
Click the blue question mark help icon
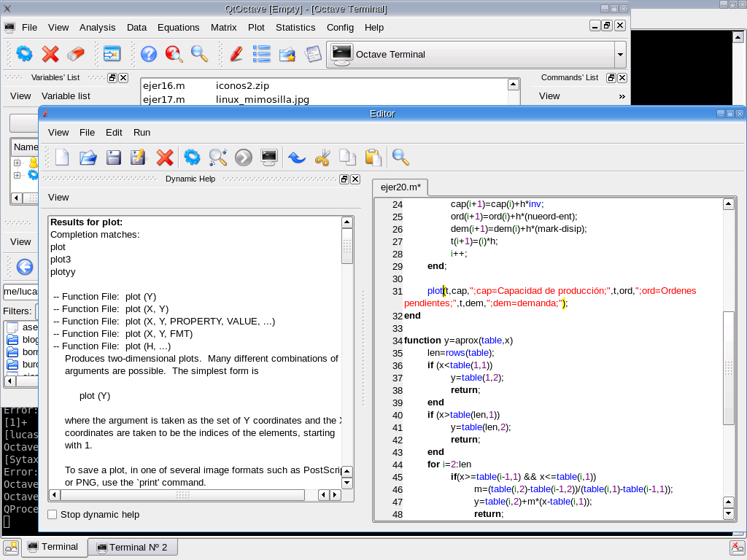point(149,54)
